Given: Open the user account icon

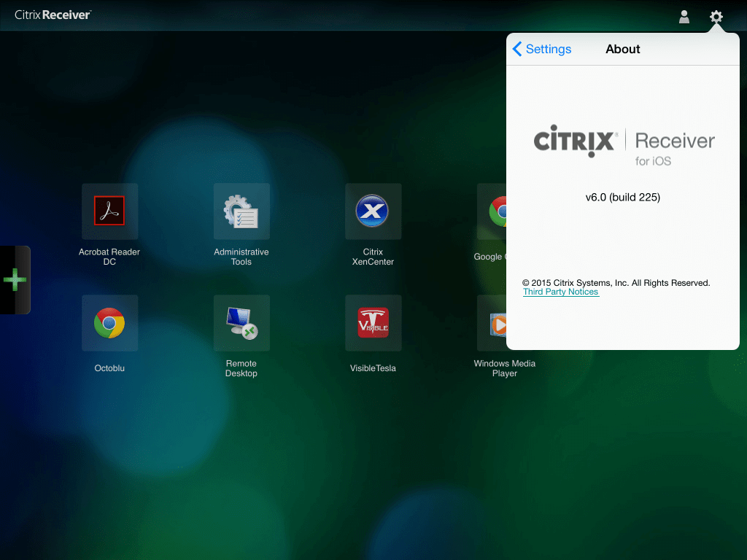Looking at the screenshot, I should point(684,17).
